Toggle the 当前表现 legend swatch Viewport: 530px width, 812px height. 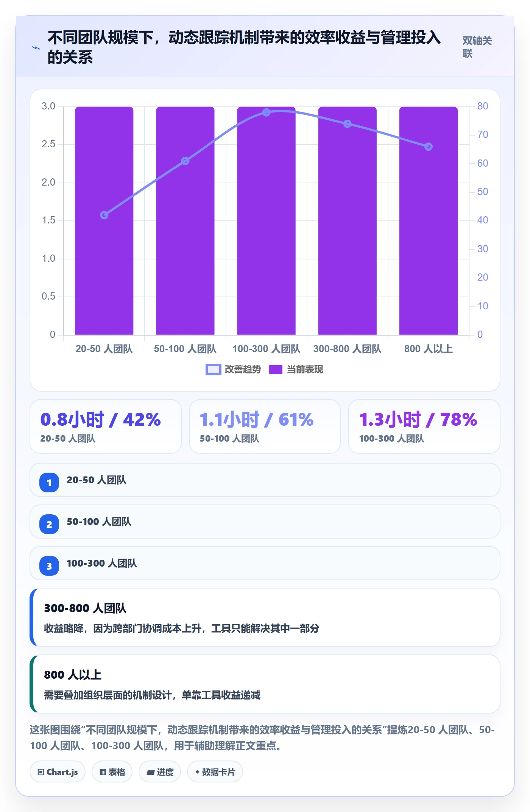(x=276, y=370)
